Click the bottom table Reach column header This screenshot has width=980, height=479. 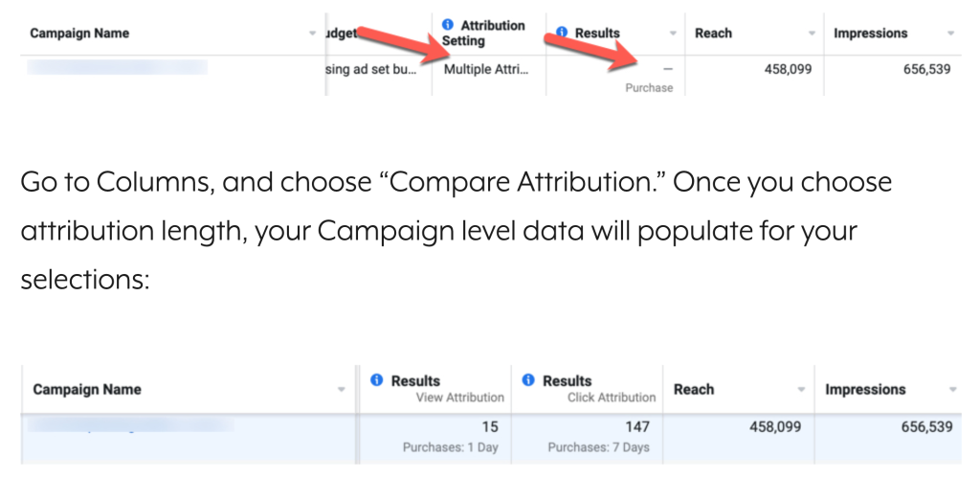(x=694, y=389)
